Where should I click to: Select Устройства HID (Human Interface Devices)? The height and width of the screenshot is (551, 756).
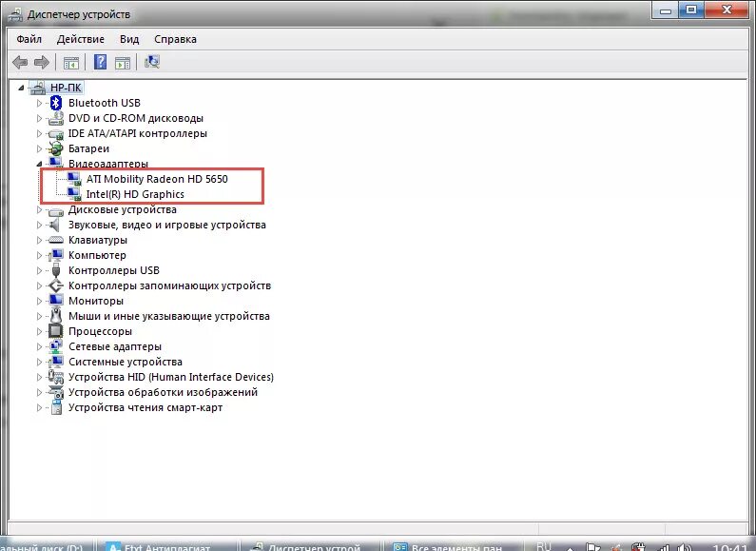click(x=171, y=377)
